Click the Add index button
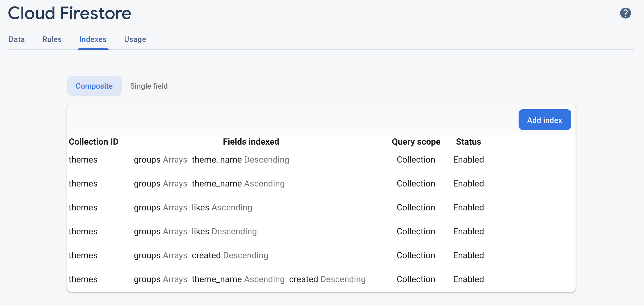 tap(544, 120)
